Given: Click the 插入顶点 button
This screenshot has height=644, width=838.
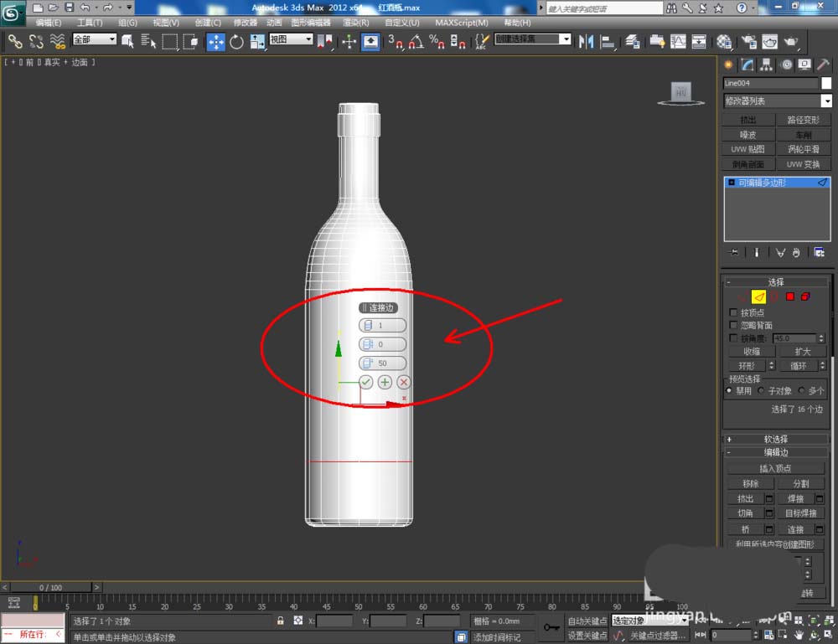Looking at the screenshot, I should tap(775, 468).
